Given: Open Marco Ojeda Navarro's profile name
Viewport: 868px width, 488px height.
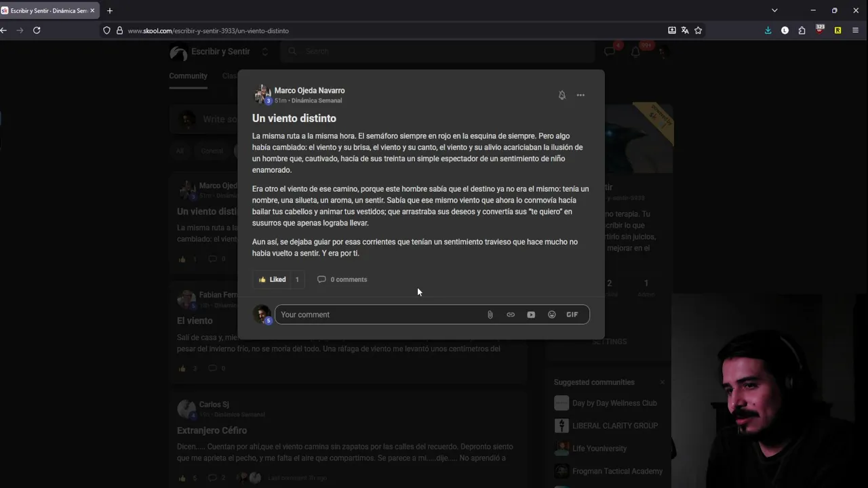Looking at the screenshot, I should click(x=309, y=90).
